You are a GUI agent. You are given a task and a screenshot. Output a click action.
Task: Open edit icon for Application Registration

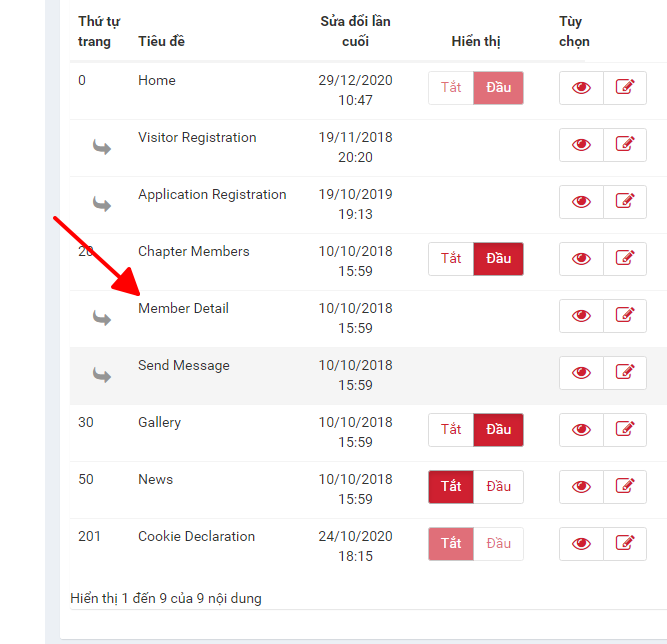pos(625,202)
